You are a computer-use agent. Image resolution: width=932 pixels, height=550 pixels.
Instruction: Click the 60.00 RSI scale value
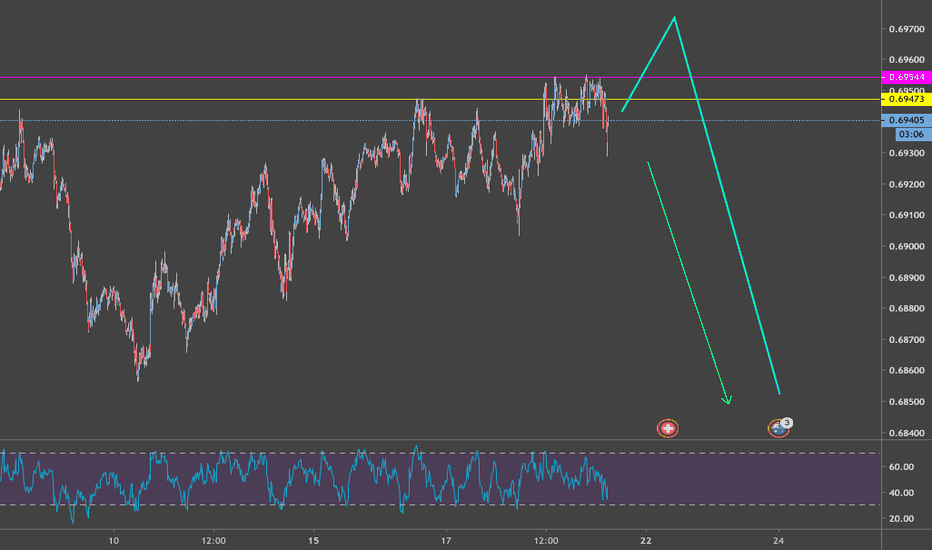(902, 467)
